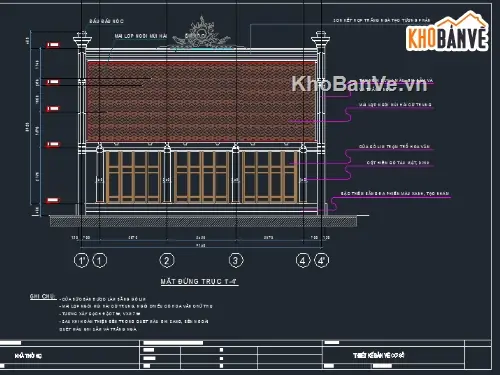Select the 'MÁI LỢP NGÓI MŨI HÀI' annotation
Image resolution: width=500 pixels, height=375 pixels.
tap(141, 36)
